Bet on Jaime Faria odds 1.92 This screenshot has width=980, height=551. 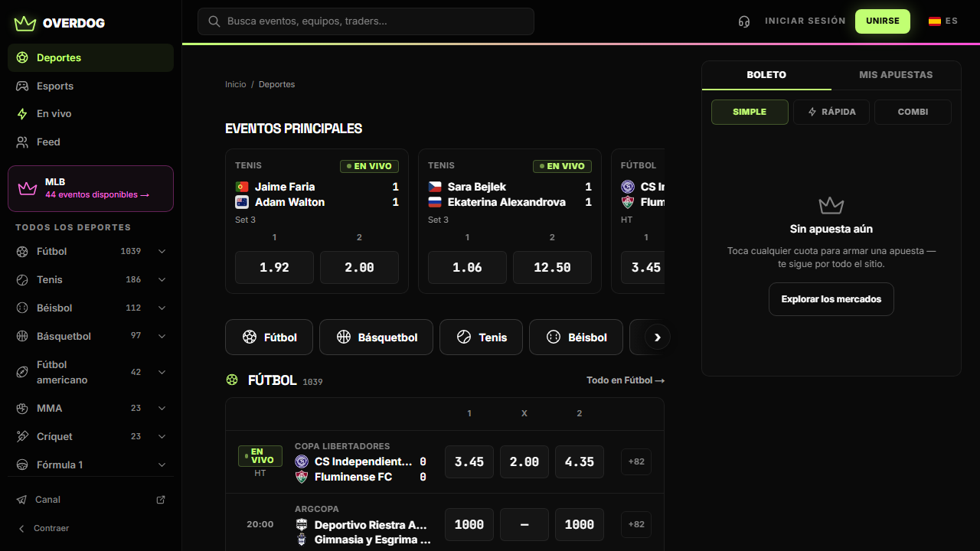pos(274,268)
